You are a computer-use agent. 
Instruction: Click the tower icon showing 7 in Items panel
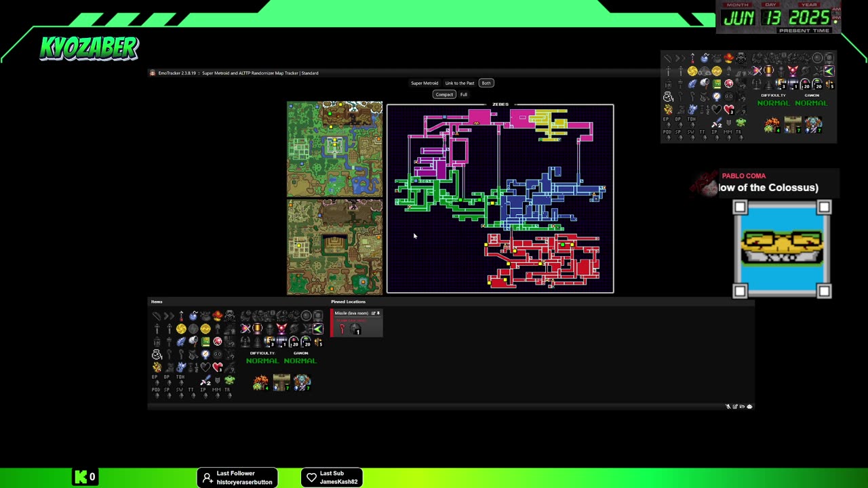coord(281,383)
